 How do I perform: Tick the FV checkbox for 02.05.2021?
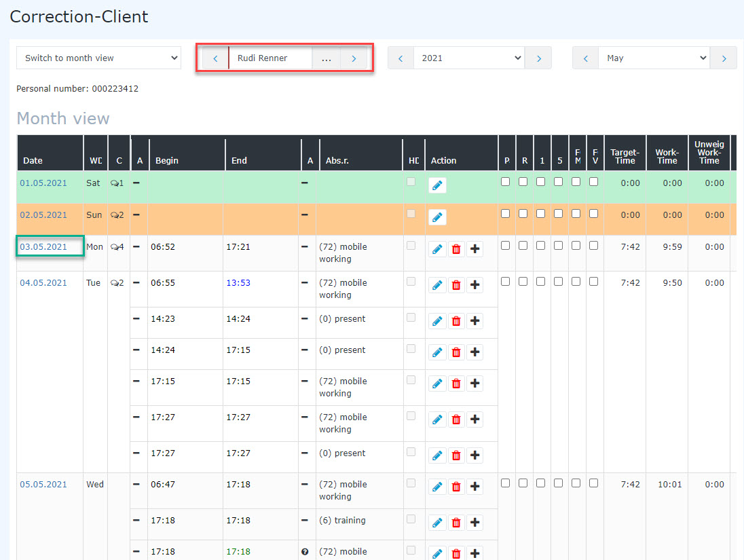[x=593, y=214]
